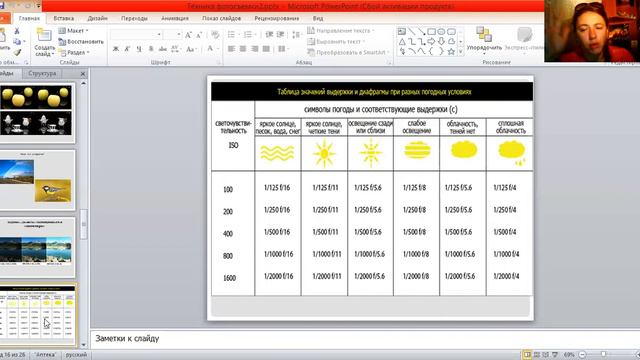Image resolution: width=640 pixels, height=360 pixels.
Task: Center align text
Action: 243,49
